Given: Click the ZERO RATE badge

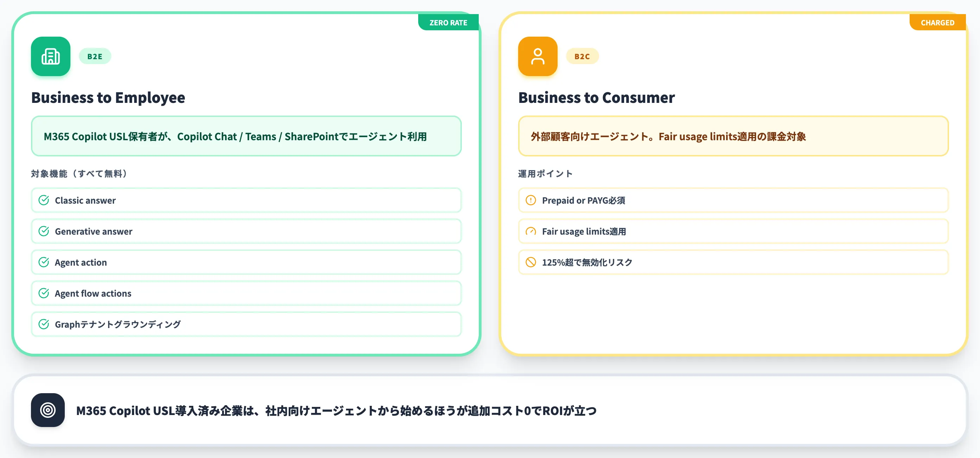Looking at the screenshot, I should click(x=448, y=23).
